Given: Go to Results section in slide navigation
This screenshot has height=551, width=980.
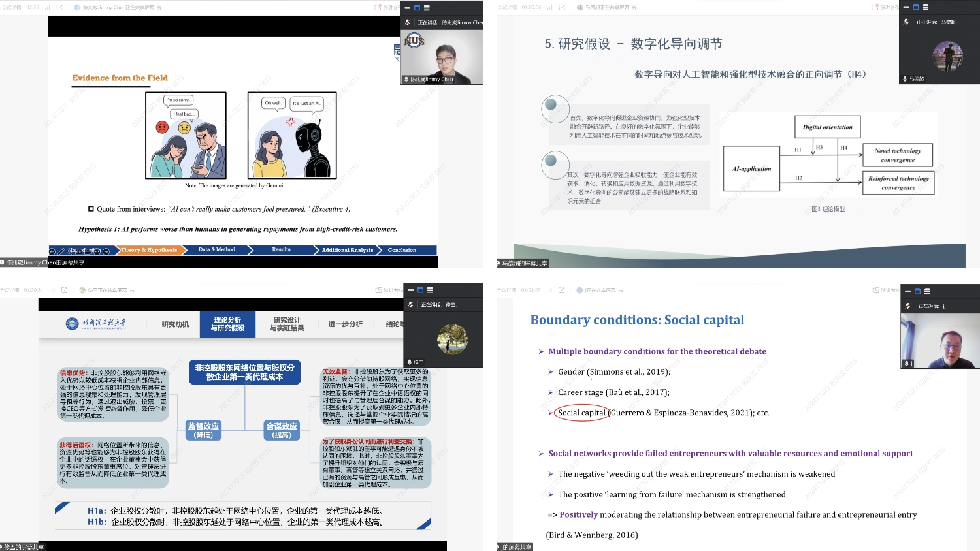Looking at the screenshot, I should [x=281, y=250].
